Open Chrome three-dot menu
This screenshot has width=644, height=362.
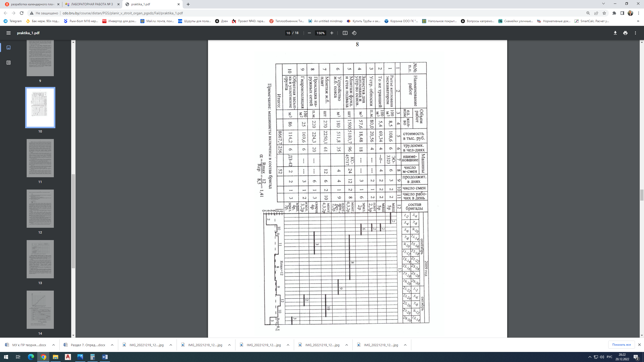[639, 13]
